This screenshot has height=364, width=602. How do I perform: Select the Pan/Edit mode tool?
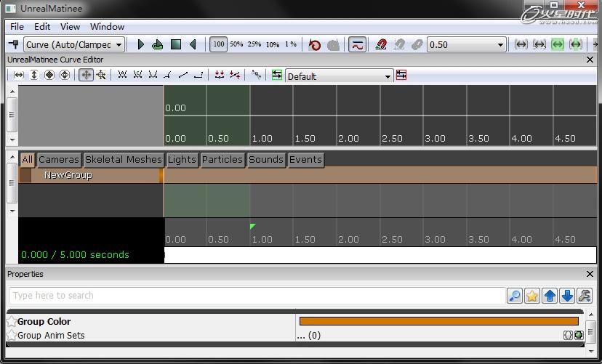click(x=86, y=75)
